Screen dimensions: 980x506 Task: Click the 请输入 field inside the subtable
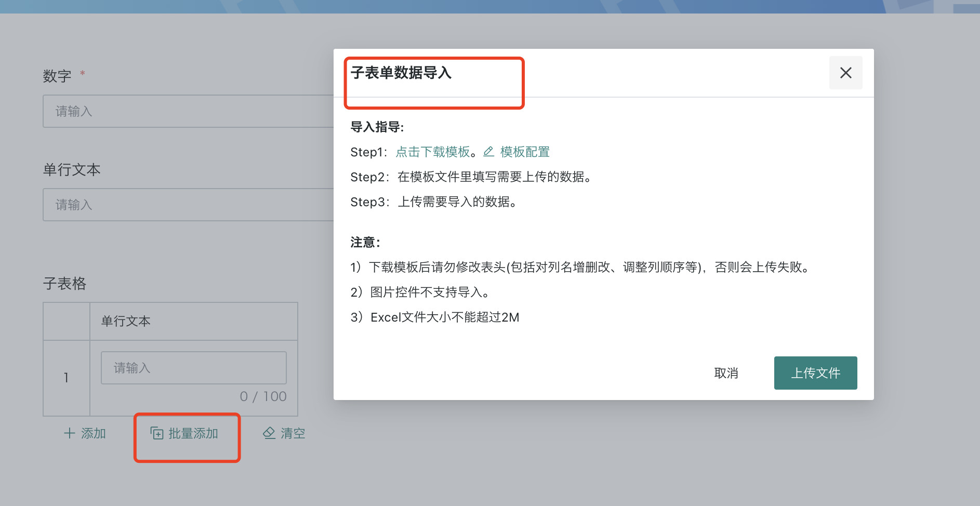click(193, 367)
